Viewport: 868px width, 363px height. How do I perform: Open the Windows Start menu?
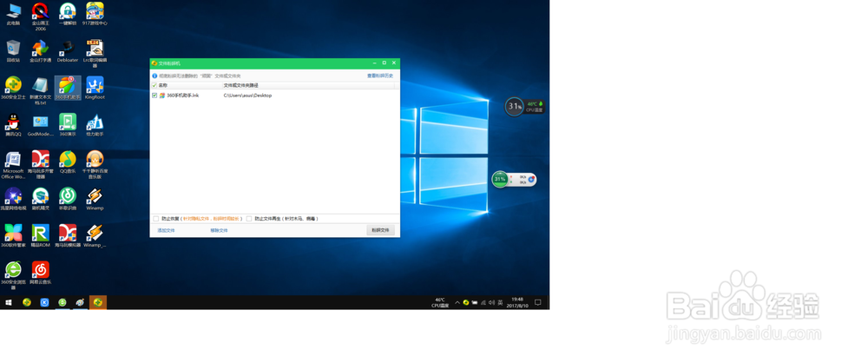(9, 302)
